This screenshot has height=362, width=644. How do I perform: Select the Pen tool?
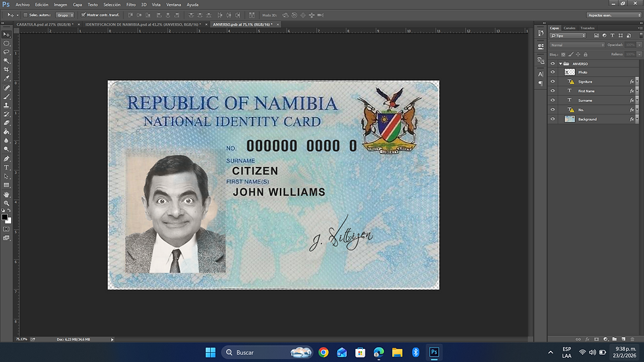6,159
